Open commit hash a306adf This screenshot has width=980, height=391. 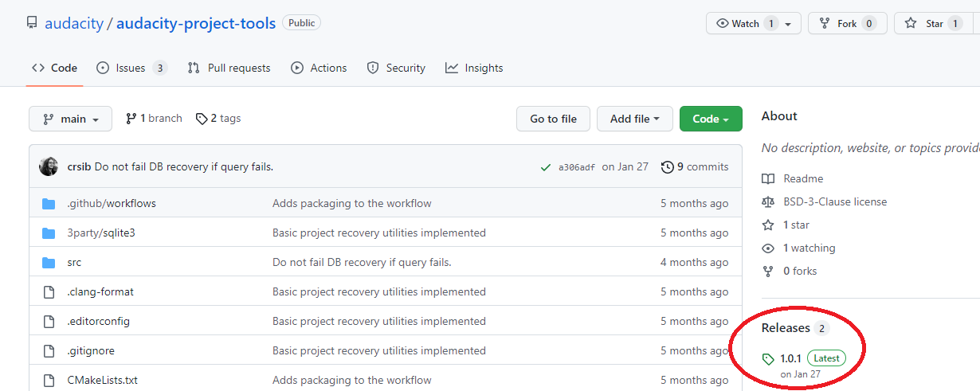(577, 167)
